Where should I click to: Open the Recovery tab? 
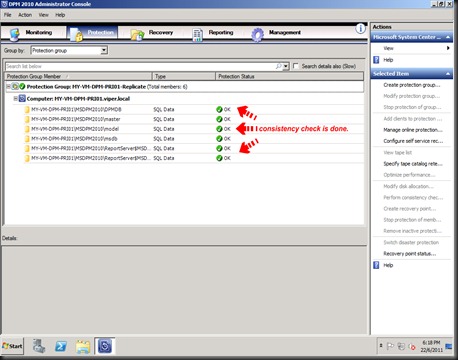tap(153, 33)
